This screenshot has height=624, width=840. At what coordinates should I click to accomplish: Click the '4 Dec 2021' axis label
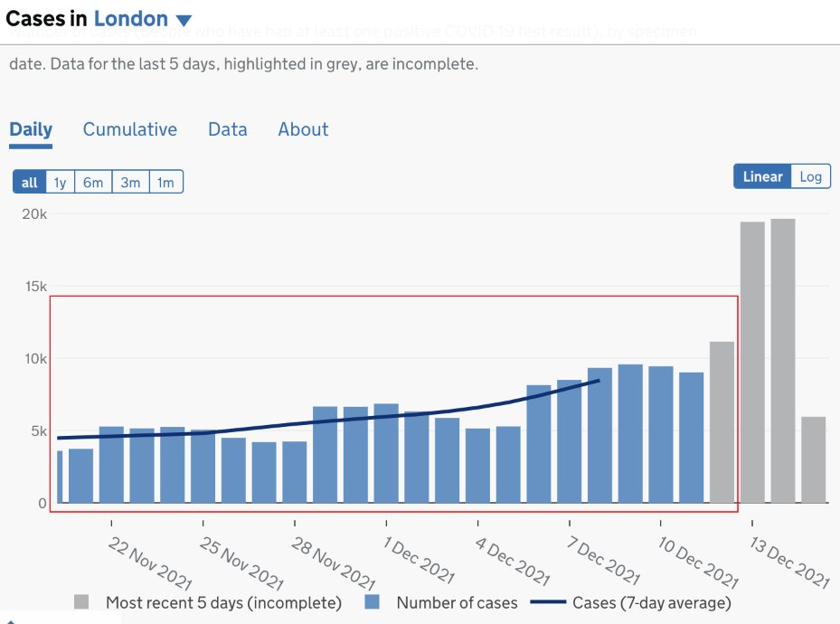point(512,561)
